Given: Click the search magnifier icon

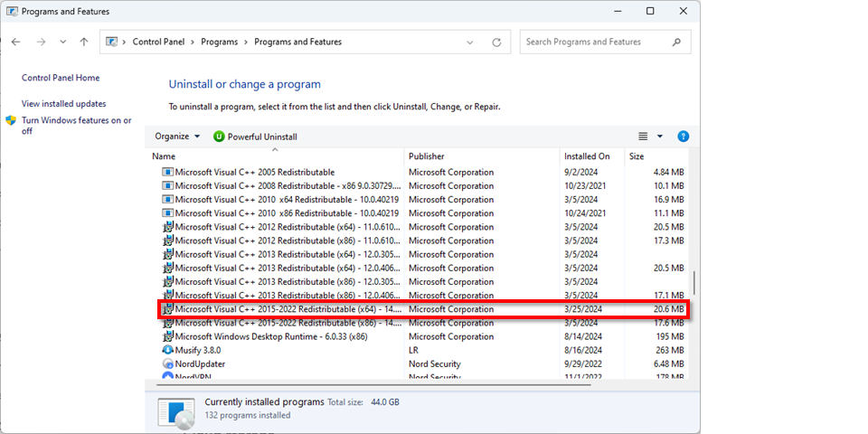Looking at the screenshot, I should (676, 42).
